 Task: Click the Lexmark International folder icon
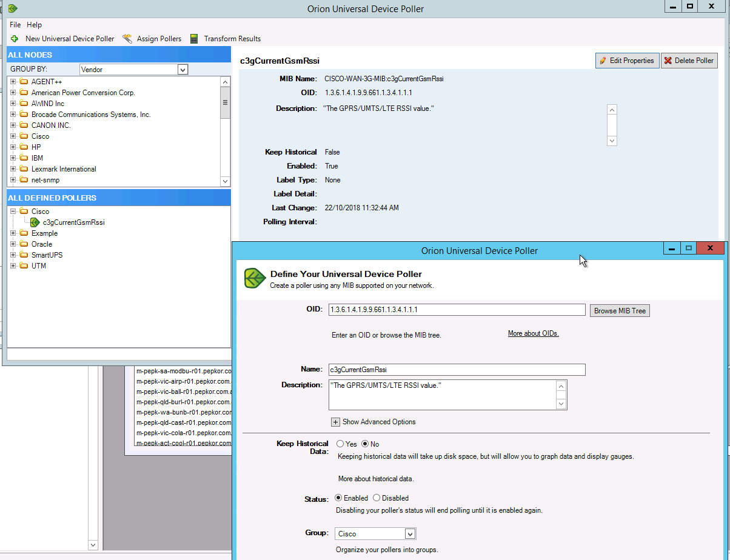point(24,169)
